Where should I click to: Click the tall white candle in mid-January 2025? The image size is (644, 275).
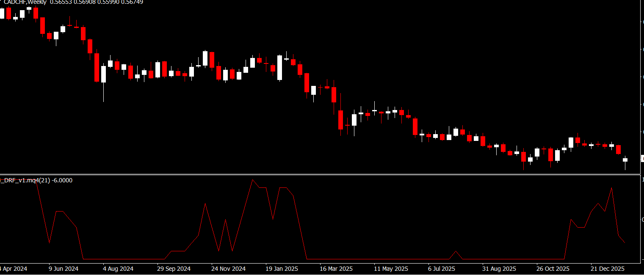pyautogui.click(x=279, y=68)
